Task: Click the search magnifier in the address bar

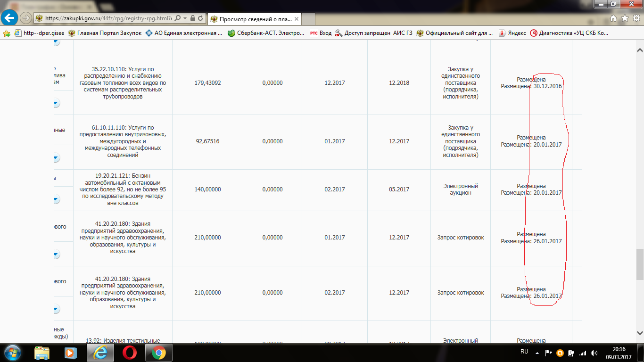Action: [178, 18]
